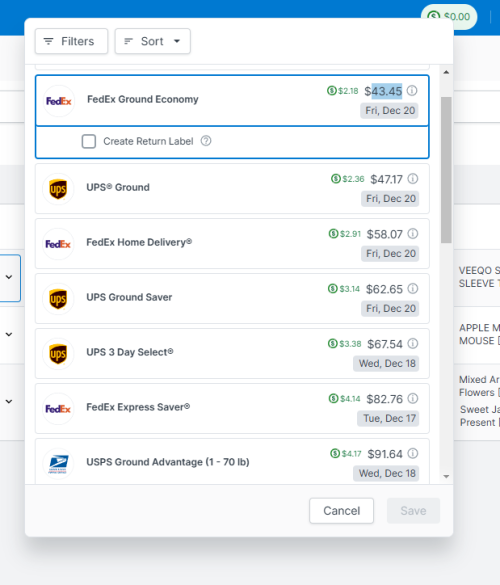The image size is (500, 585).
Task: Click info icon beside $62.65 UPS Ground Saver
Action: (413, 288)
